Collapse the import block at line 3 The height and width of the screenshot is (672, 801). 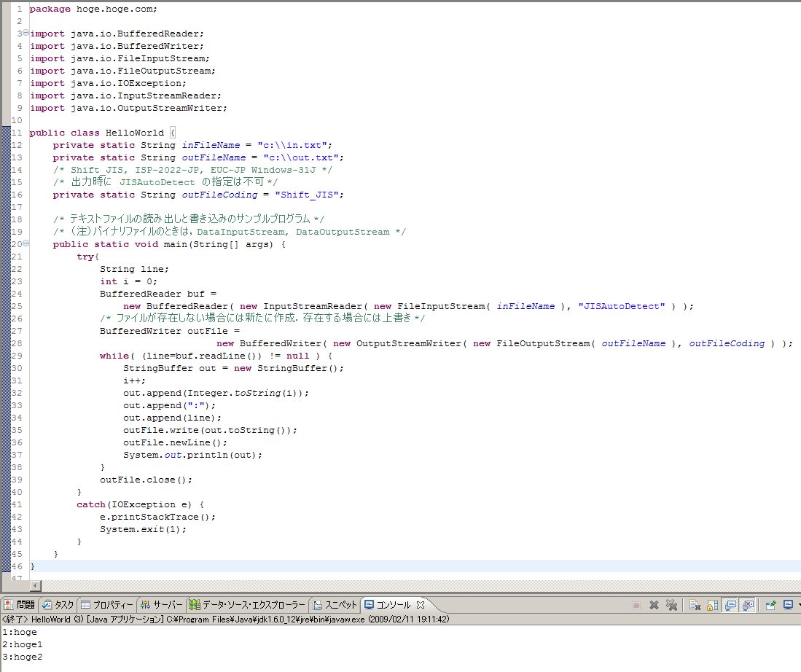[26, 33]
